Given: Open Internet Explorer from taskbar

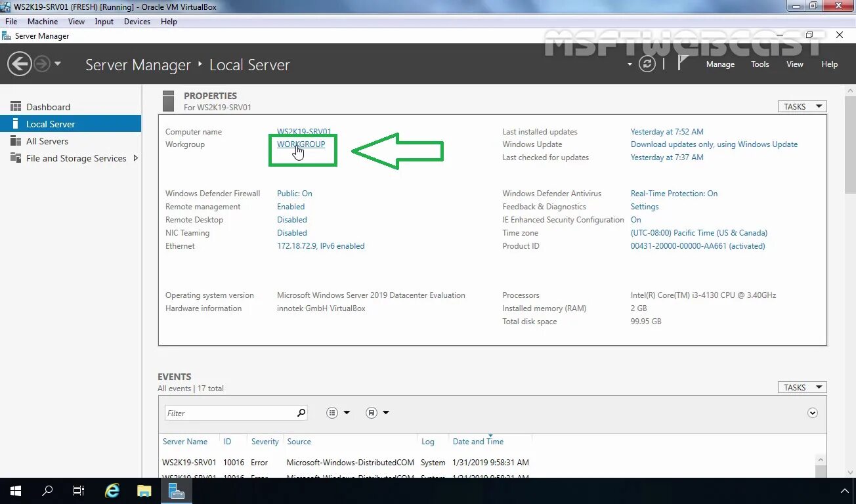Looking at the screenshot, I should tap(112, 491).
